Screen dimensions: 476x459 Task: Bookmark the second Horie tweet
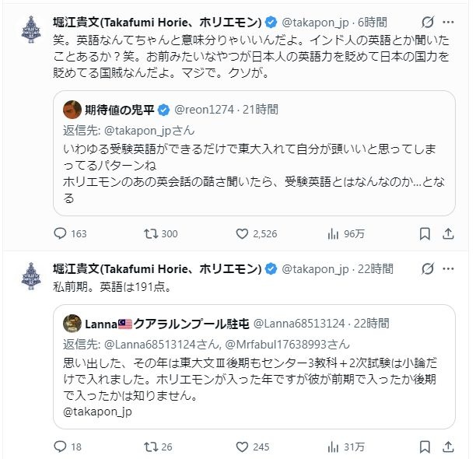coord(425,447)
